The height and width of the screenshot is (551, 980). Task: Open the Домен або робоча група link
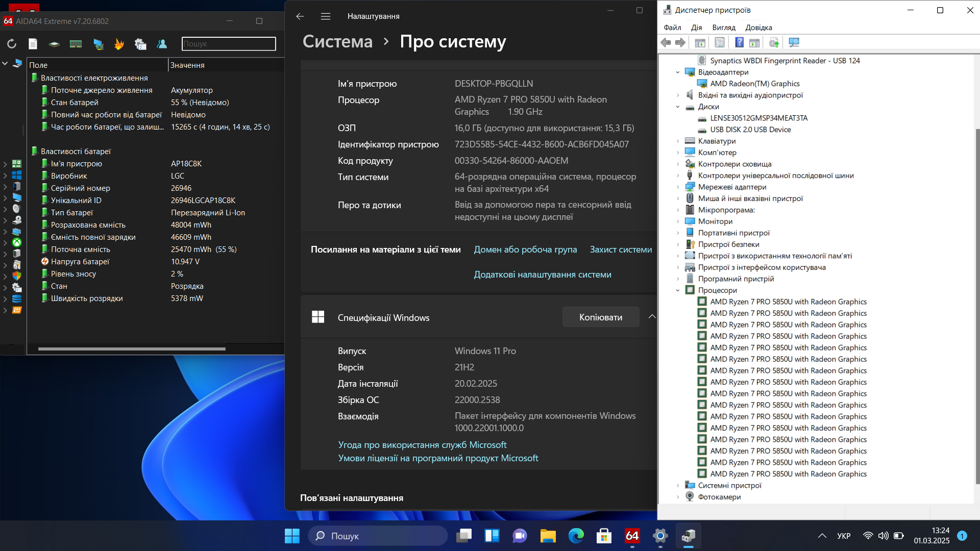(525, 249)
